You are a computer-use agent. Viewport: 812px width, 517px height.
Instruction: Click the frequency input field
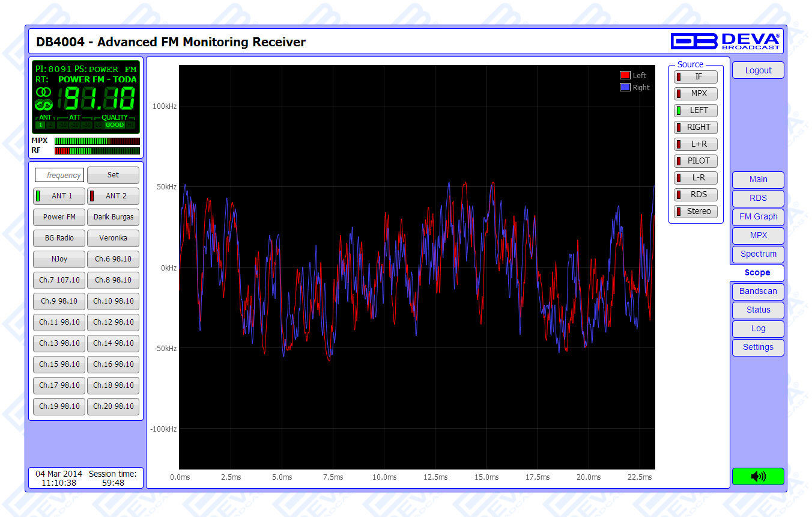(59, 175)
